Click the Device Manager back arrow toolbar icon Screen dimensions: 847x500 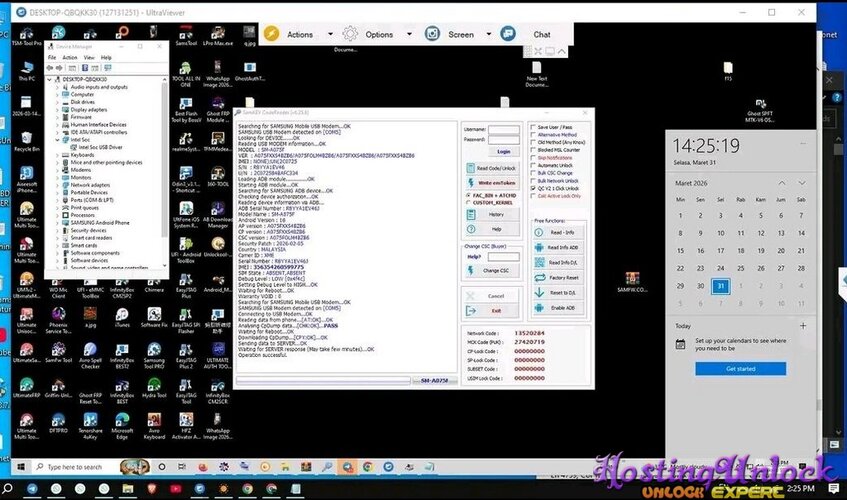tap(50, 68)
